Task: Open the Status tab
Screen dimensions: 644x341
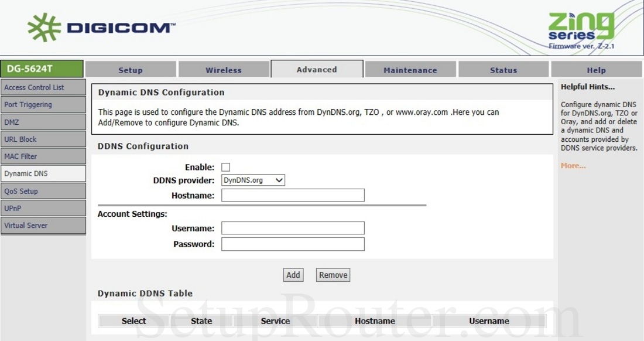Action: point(503,69)
